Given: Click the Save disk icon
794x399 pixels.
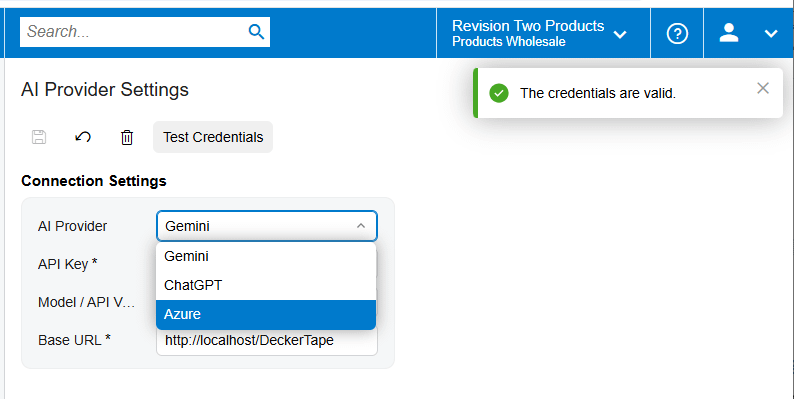Looking at the screenshot, I should (39, 137).
